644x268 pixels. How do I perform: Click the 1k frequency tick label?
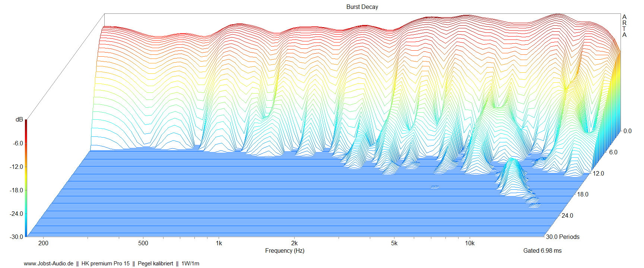coord(219,243)
